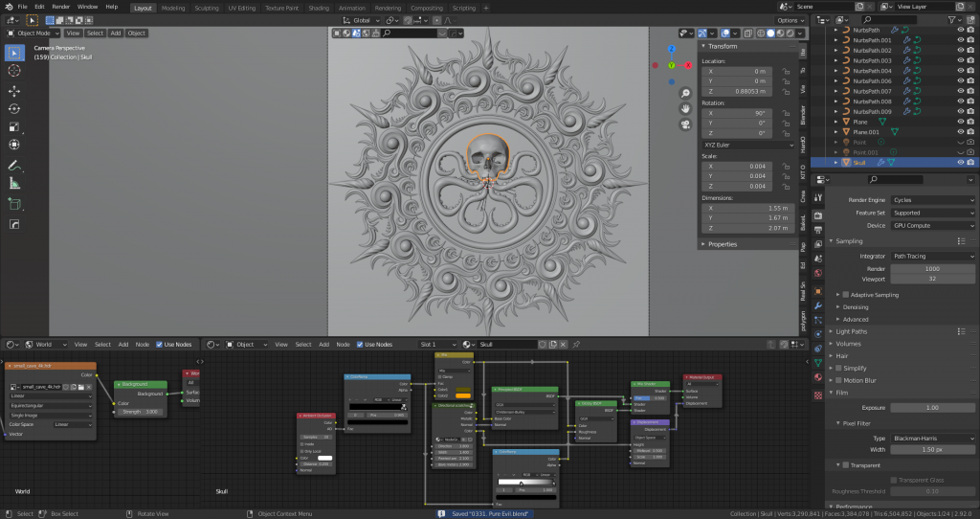Enable Transparent film checkbox
This screenshot has width=980, height=519.
846,465
